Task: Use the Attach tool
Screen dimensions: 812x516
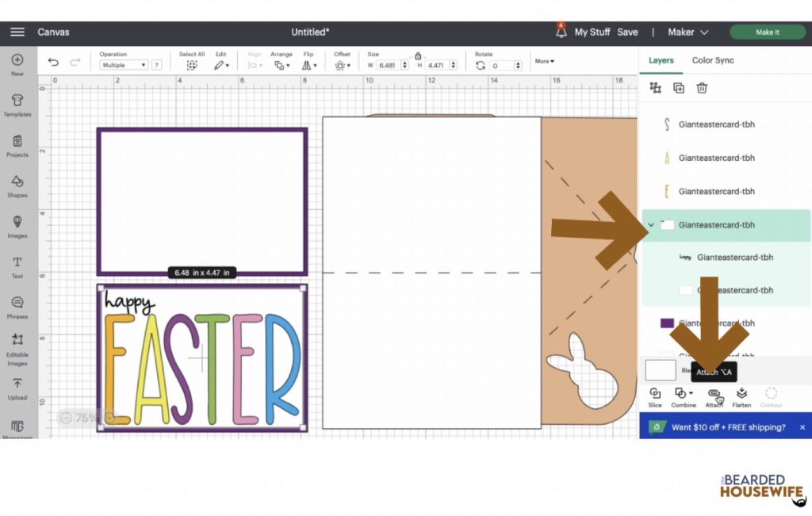Action: 713,396
